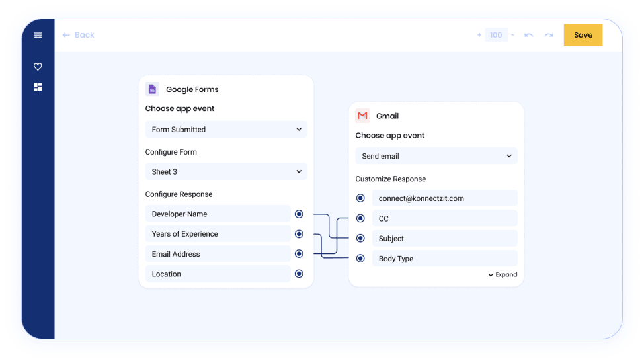Click the Location field
Viewport: 644px width, 363px height.
coord(218,274)
